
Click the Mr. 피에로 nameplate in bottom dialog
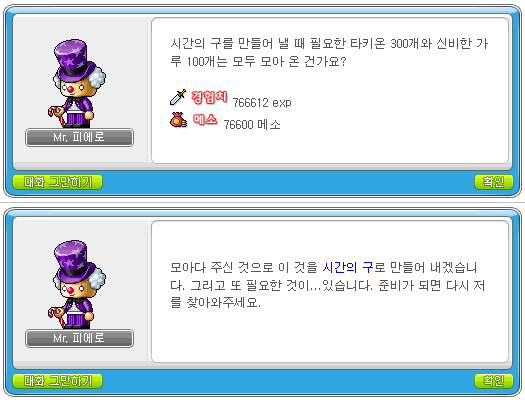pos(79,338)
